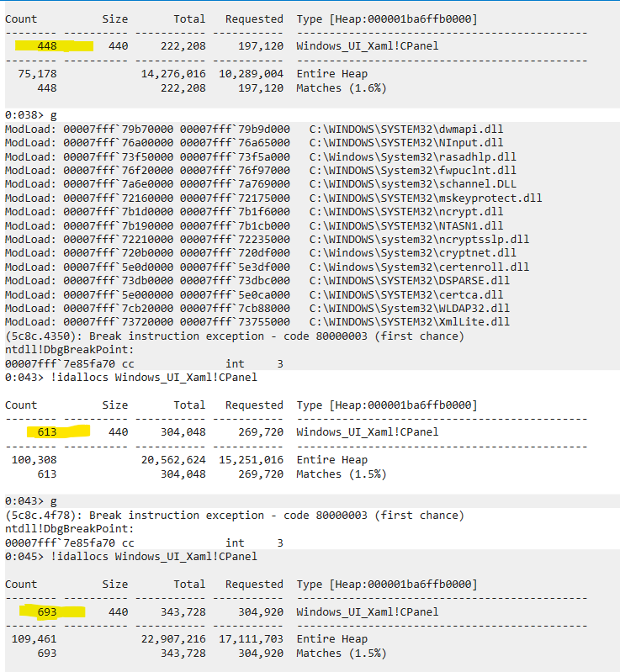Image resolution: width=620 pixels, height=672 pixels.
Task: Click the '(5c8c.4350)' break exception line
Action: pos(235,336)
